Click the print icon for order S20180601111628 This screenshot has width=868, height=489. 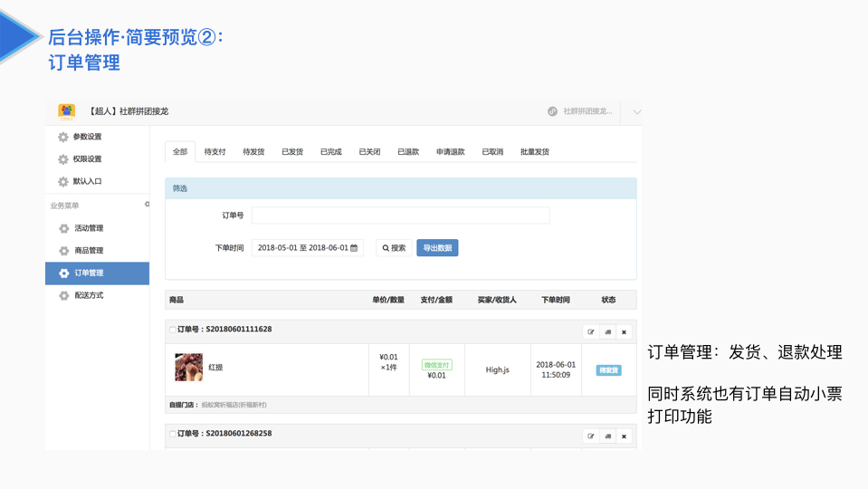tap(607, 332)
